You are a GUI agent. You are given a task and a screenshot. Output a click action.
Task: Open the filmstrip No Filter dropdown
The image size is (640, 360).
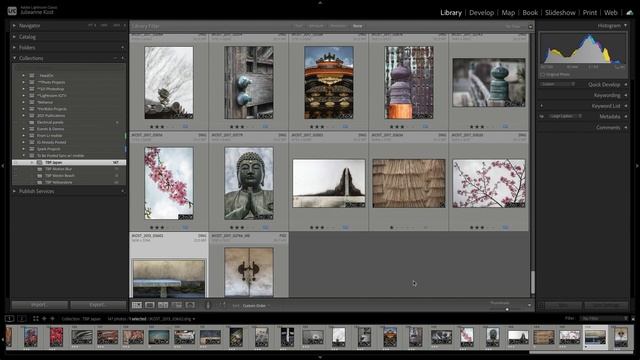(x=605, y=318)
